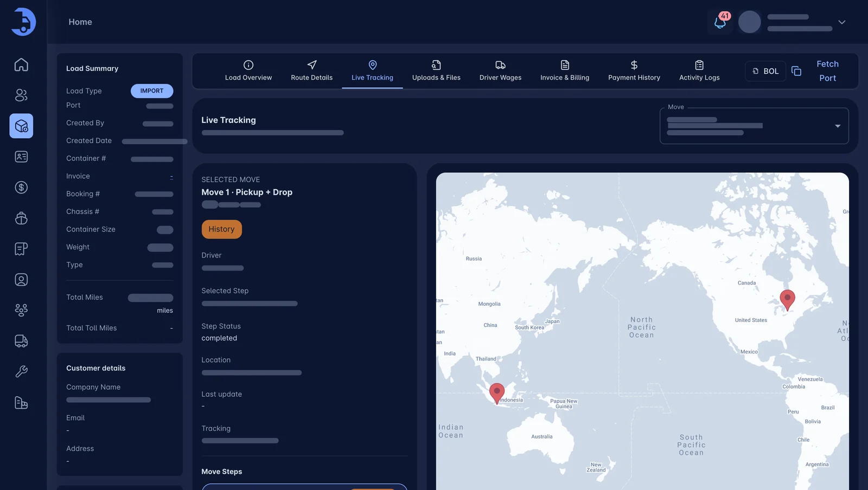Click the BOL button
The width and height of the screenshot is (868, 490).
[x=765, y=71]
